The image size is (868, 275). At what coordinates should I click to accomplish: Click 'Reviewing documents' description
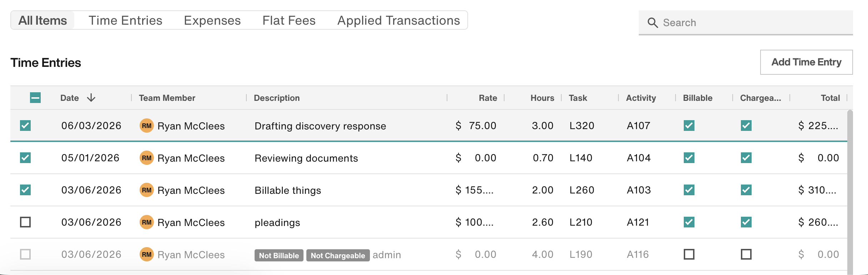click(x=306, y=158)
